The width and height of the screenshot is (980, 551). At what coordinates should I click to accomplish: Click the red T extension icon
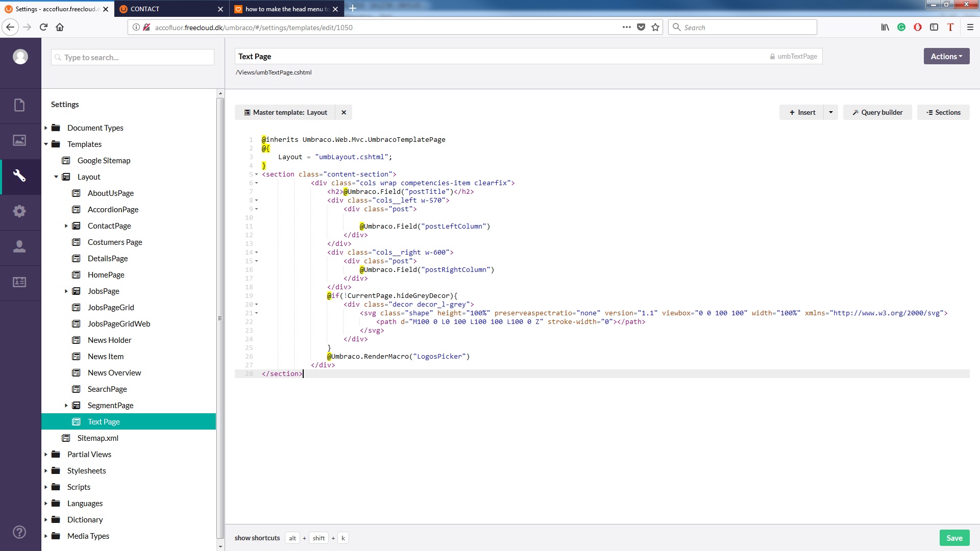click(950, 27)
